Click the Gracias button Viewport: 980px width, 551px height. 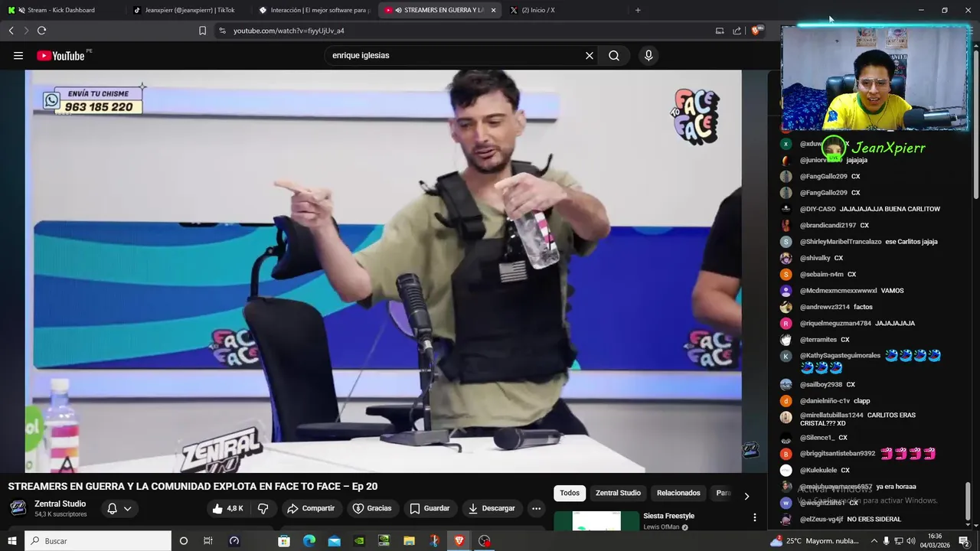pyautogui.click(x=372, y=508)
